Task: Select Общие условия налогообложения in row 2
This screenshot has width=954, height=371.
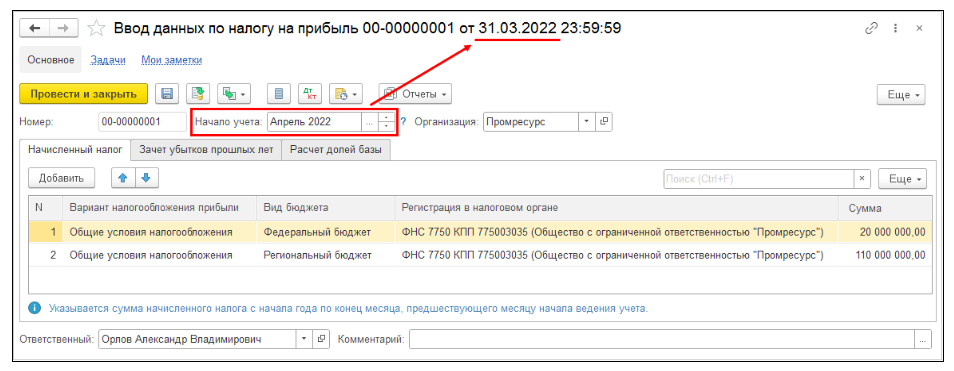Action: [x=159, y=255]
